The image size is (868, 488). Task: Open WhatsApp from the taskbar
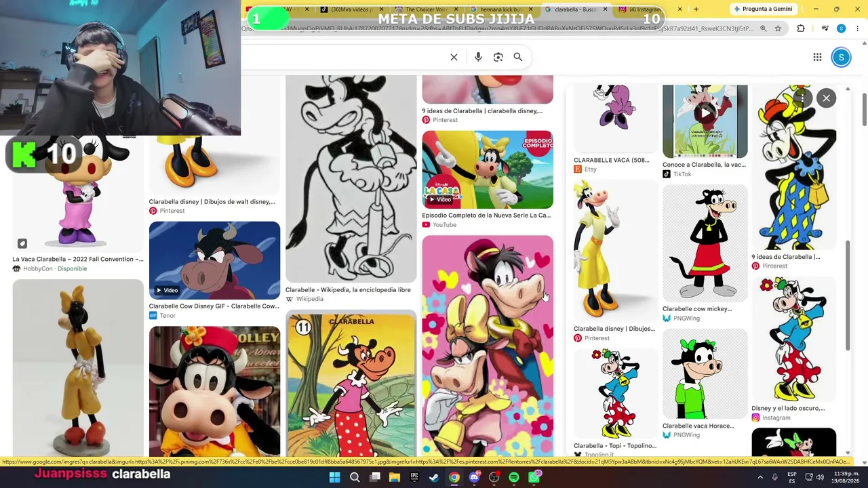click(534, 478)
